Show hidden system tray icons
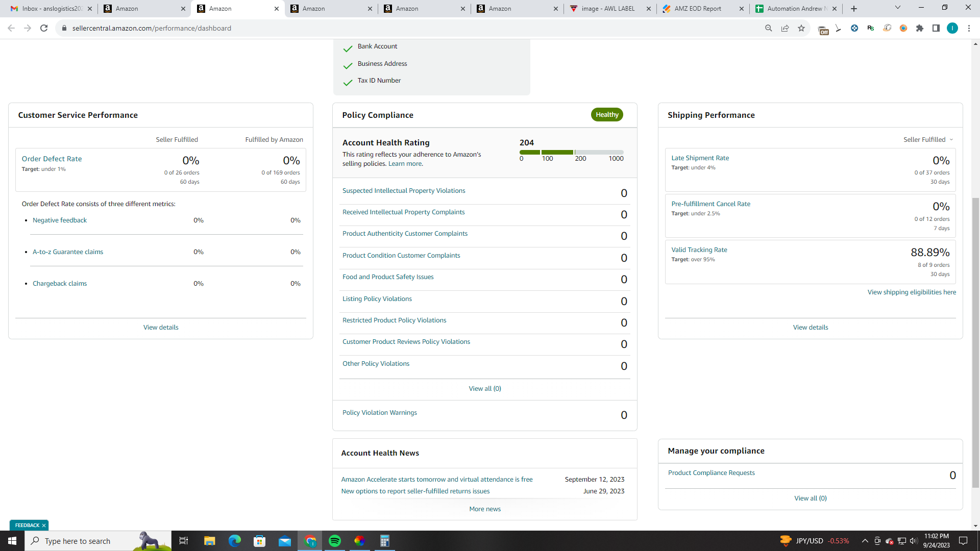980x551 pixels. click(x=865, y=541)
